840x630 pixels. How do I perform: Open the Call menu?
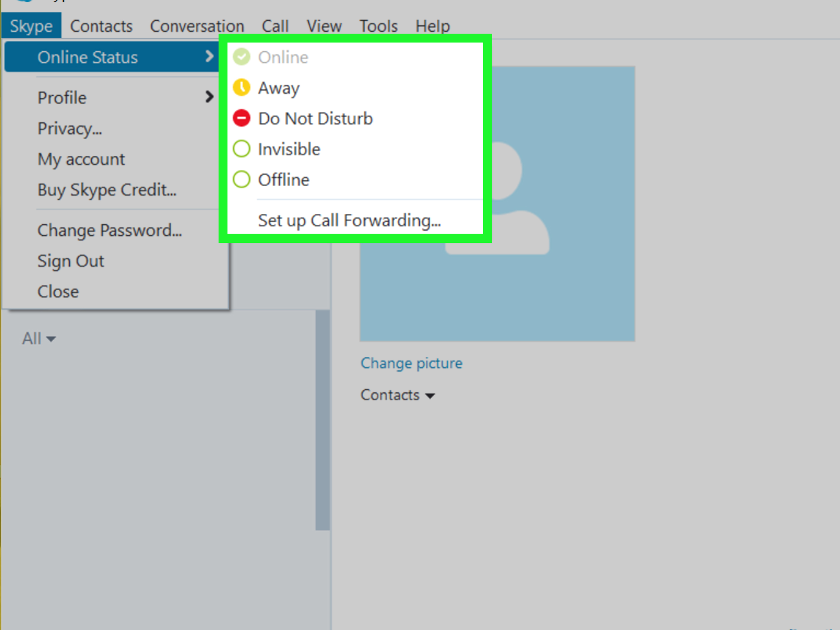click(275, 26)
